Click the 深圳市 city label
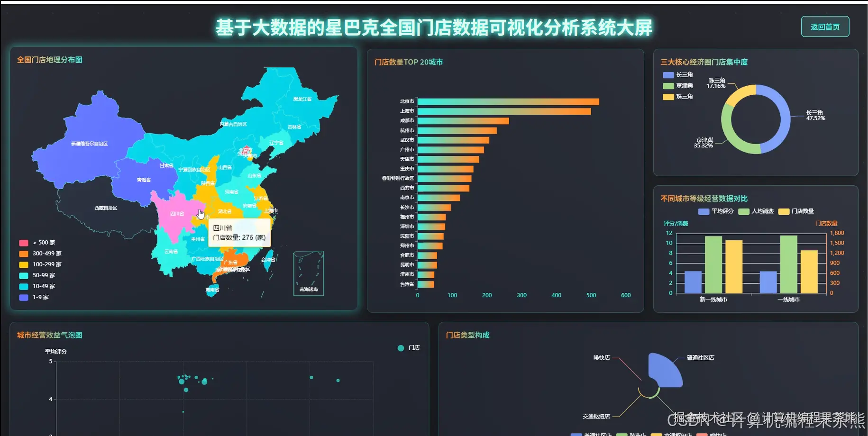 point(407,227)
